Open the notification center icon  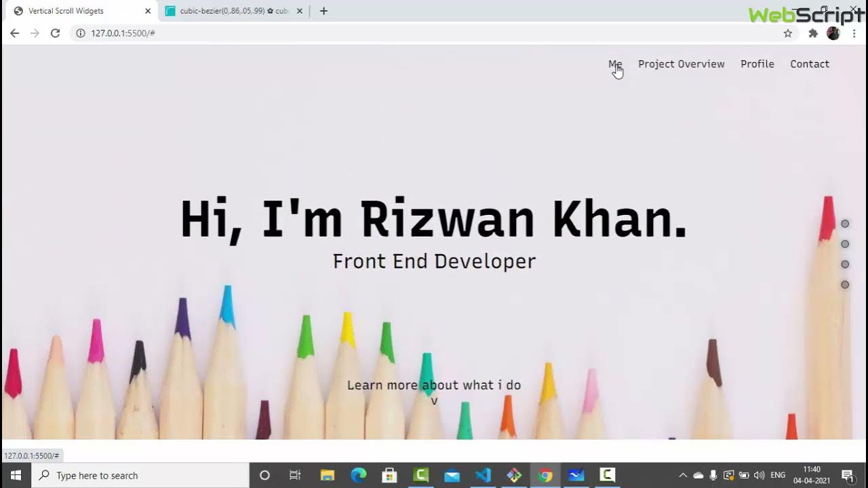click(848, 475)
